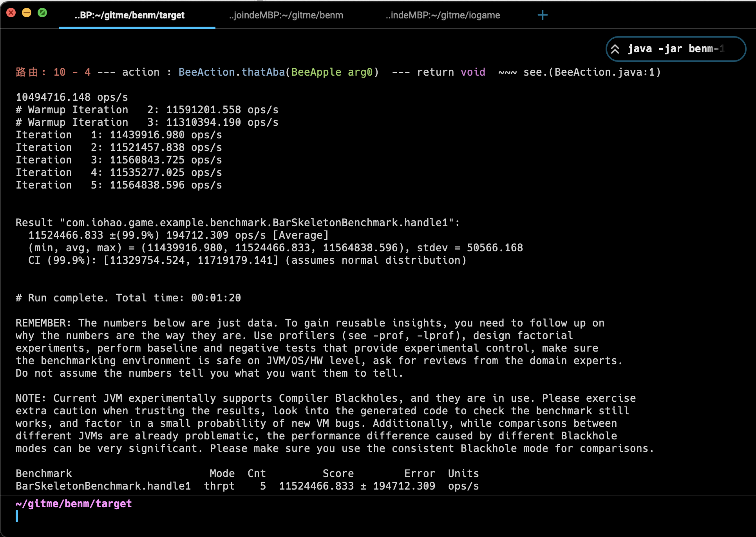Click the green BeeApple arg0 parameter text

click(332, 73)
